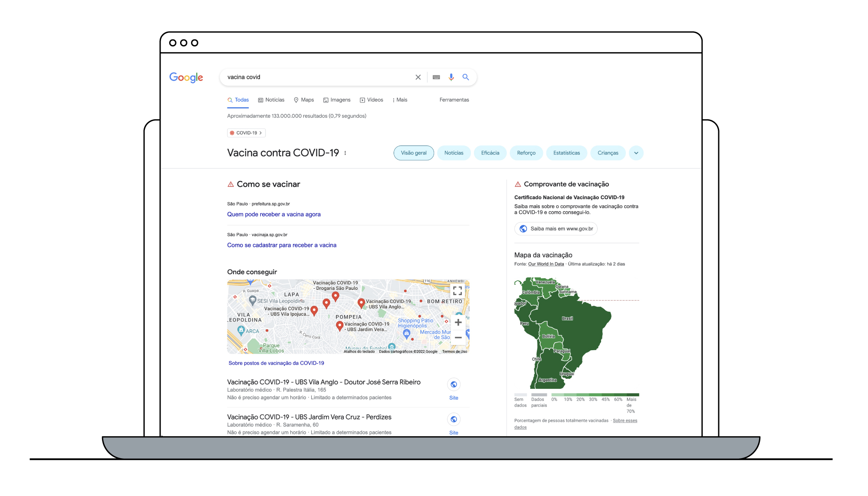Clear the search box with X icon
The width and height of the screenshot is (868, 496).
(418, 77)
